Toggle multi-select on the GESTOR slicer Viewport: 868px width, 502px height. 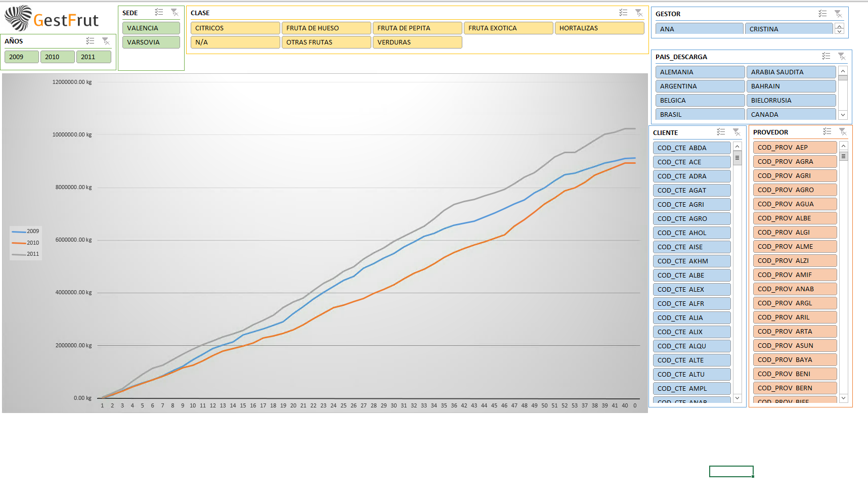[x=822, y=14]
